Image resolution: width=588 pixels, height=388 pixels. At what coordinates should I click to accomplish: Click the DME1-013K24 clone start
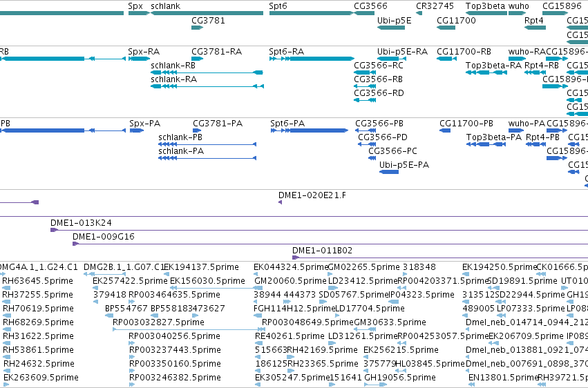[54, 230]
